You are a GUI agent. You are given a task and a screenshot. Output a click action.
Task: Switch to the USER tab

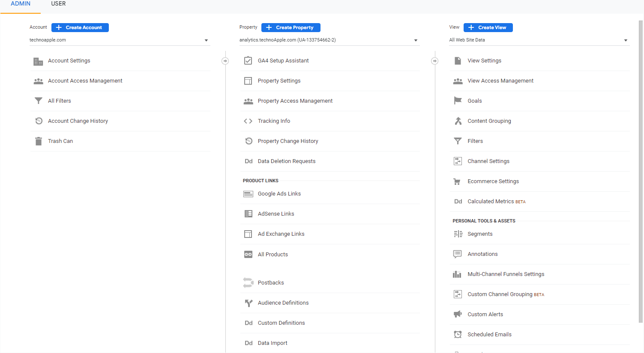pos(58,4)
